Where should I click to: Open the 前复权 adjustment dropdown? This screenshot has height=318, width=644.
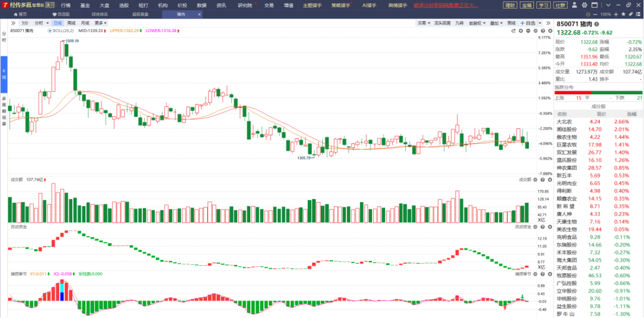(x=477, y=23)
